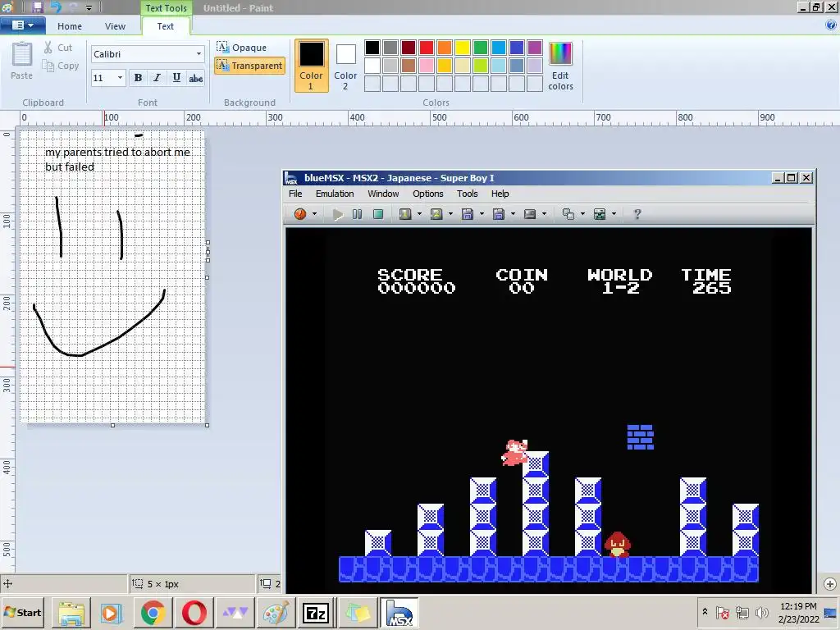Toggle Italic text formatting
The height and width of the screenshot is (630, 840).
point(157,78)
